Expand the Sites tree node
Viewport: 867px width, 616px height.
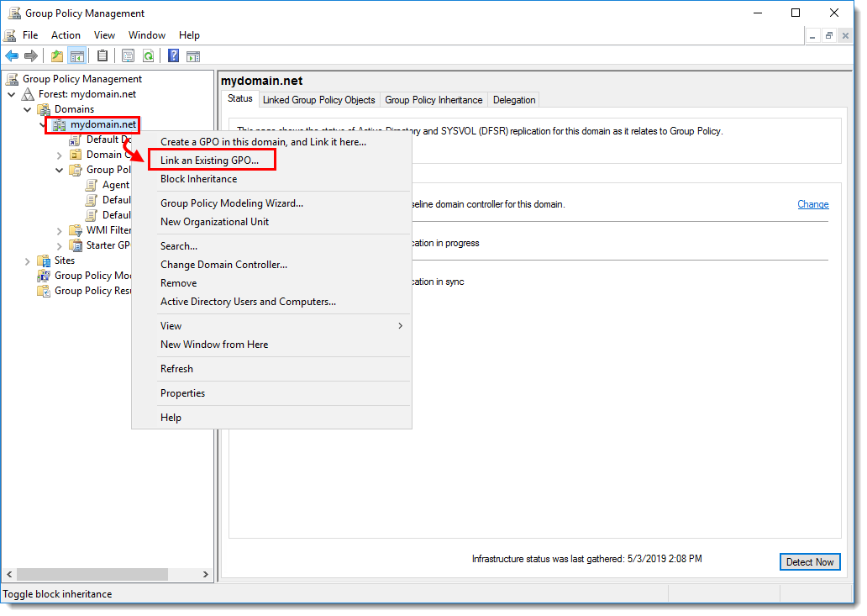point(27,261)
